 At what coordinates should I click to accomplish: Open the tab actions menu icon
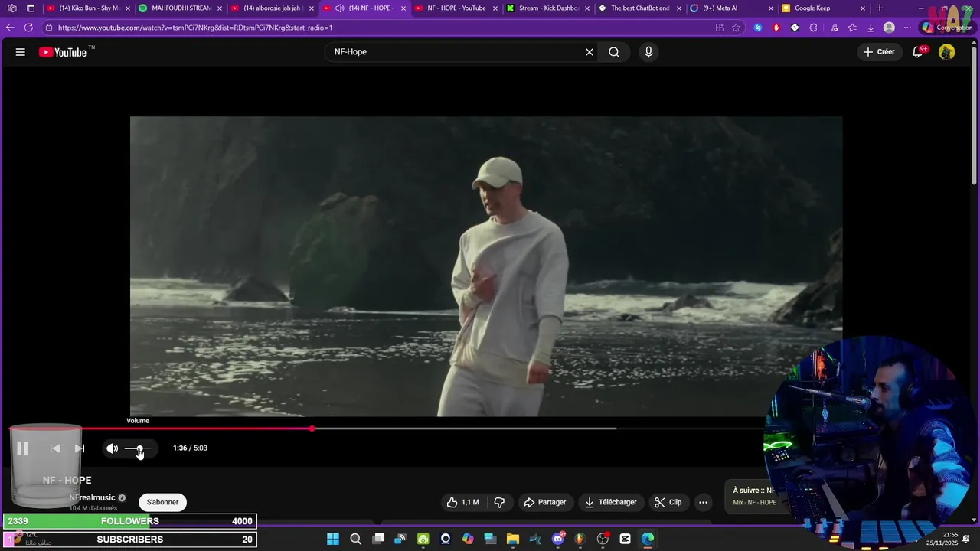coord(31,8)
